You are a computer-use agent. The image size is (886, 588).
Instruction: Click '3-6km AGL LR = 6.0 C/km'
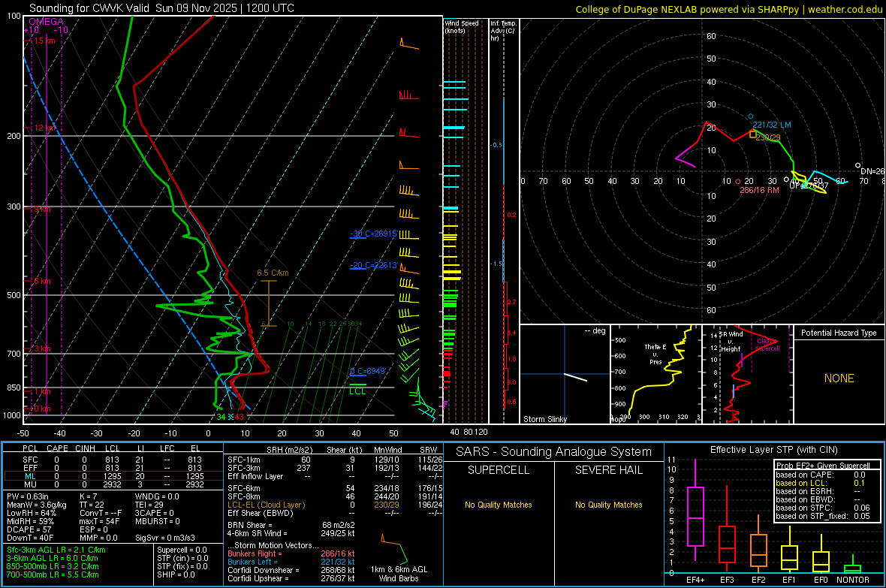click(53, 558)
